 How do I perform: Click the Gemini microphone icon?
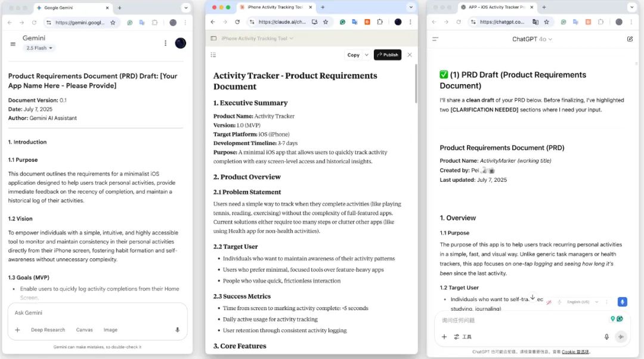coord(178,330)
